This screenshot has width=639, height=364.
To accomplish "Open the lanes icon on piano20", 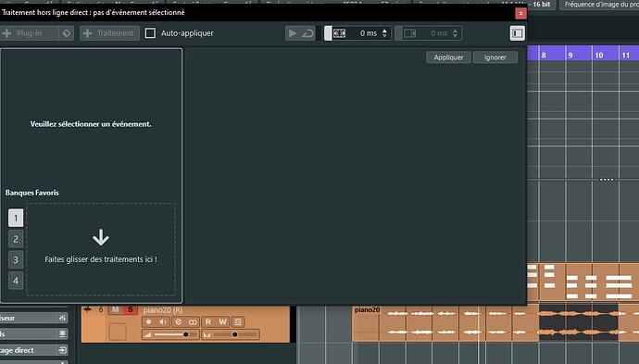I will coord(238,321).
